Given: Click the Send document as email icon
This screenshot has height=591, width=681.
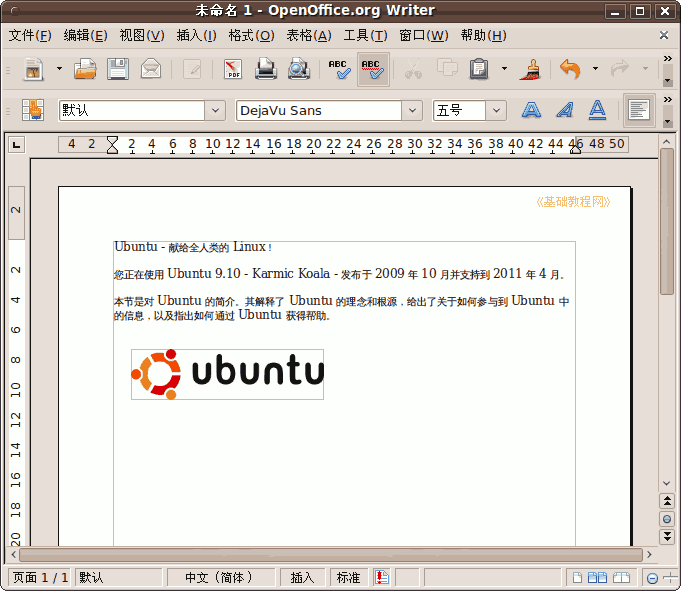Looking at the screenshot, I should tap(151, 69).
